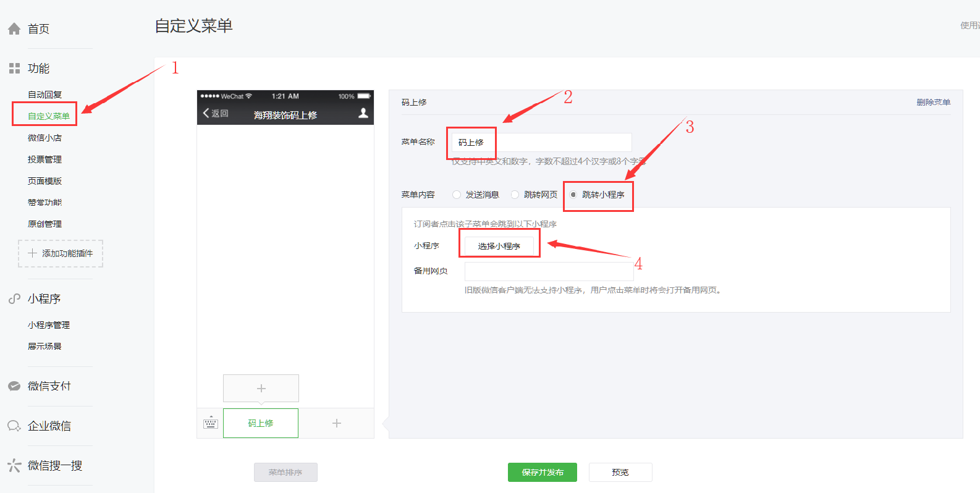Viewport: 980px width, 493px height.
Task: Open 小程序管理 in the sidebar
Action: pos(49,325)
